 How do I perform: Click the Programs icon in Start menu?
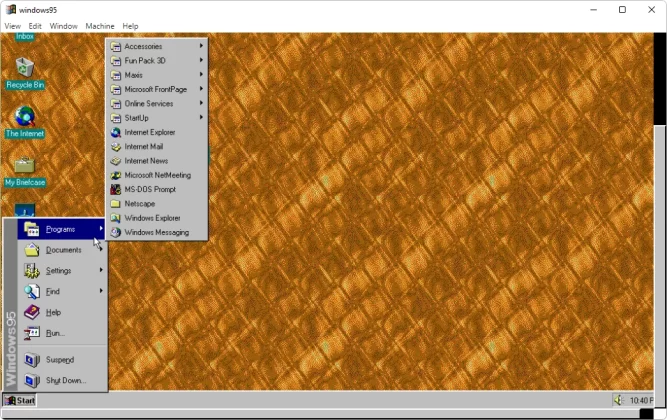coord(32,229)
